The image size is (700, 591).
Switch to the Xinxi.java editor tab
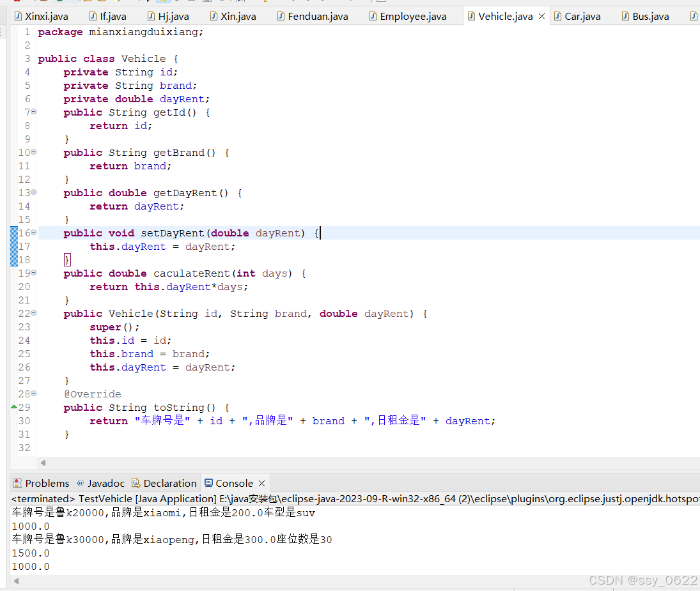click(41, 17)
